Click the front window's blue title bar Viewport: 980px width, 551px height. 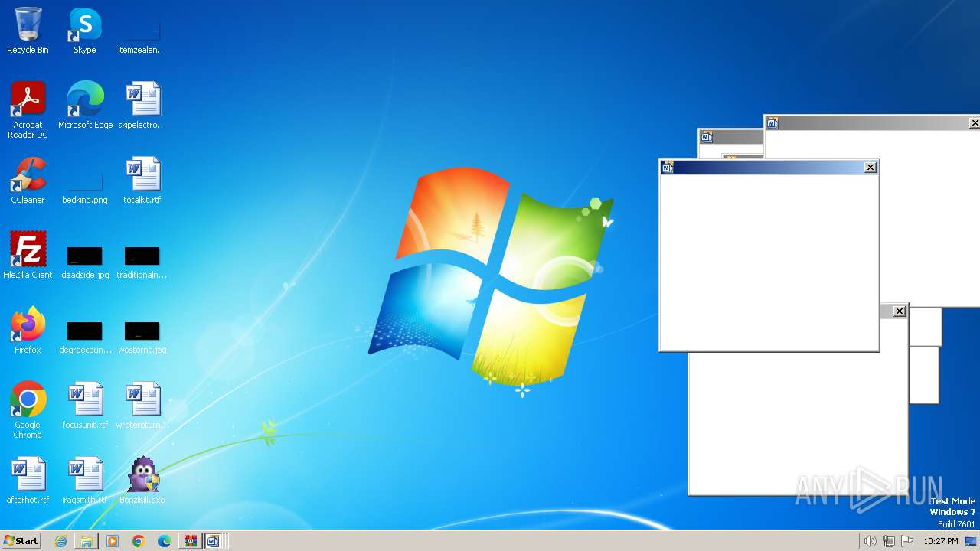(769, 168)
